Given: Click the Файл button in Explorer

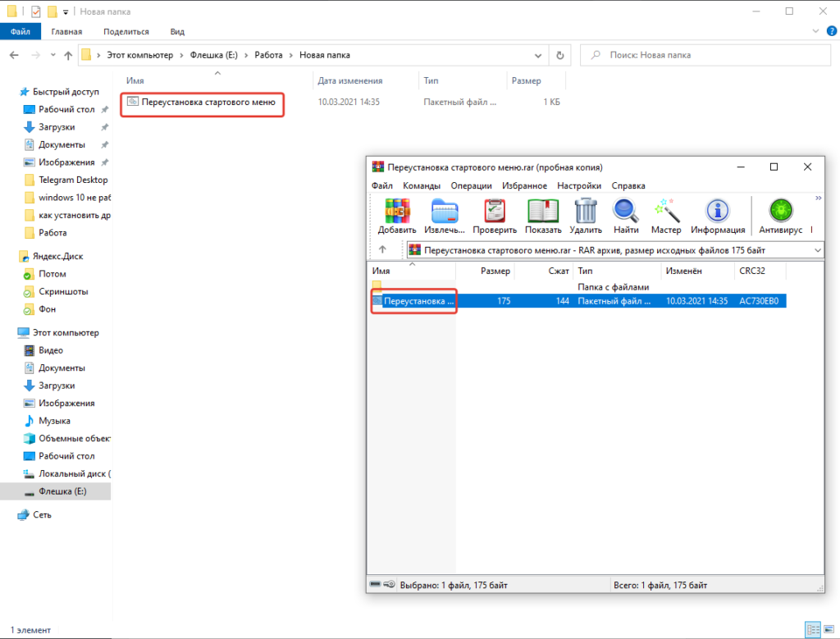Looking at the screenshot, I should 21,31.
